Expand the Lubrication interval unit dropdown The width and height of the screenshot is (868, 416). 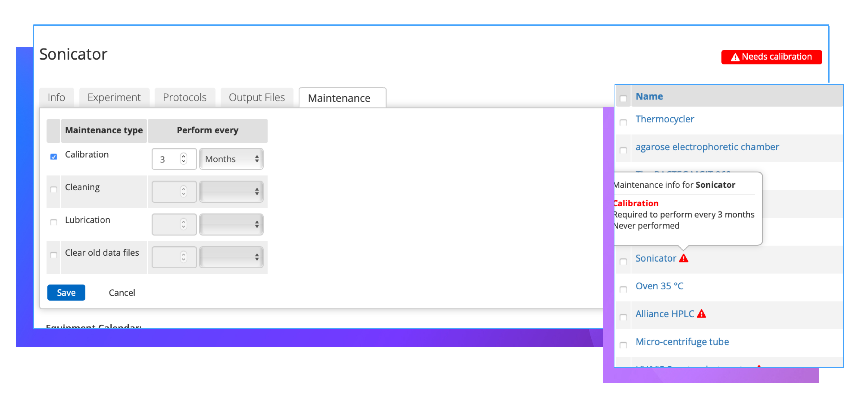pyautogui.click(x=231, y=224)
